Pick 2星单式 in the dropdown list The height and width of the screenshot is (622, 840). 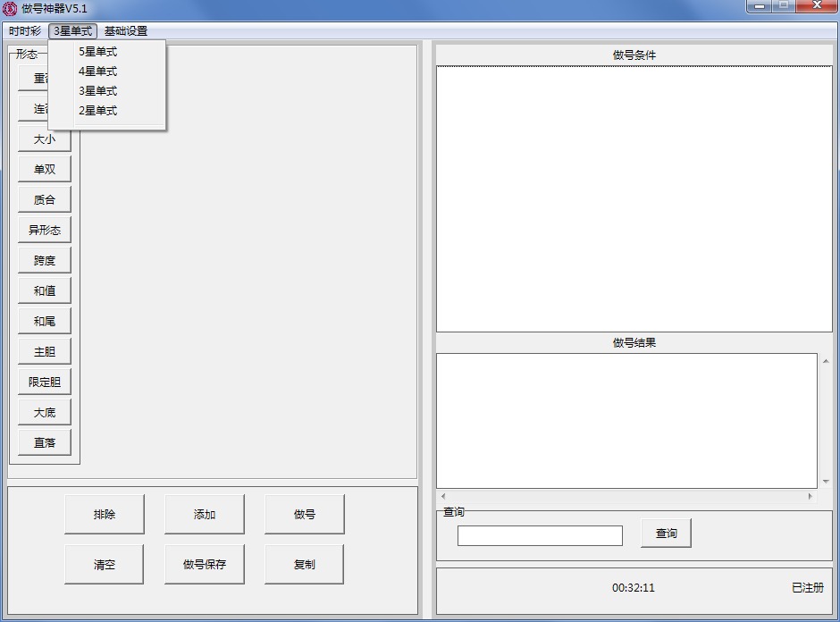tap(97, 111)
